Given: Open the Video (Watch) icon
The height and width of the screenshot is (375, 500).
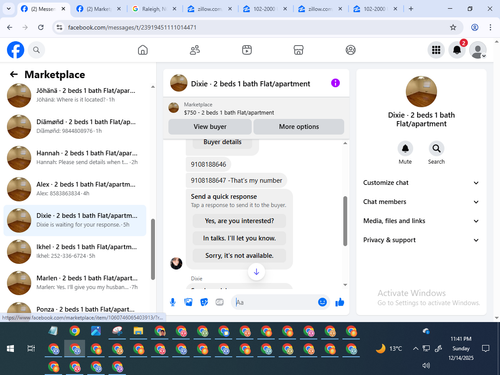Looking at the screenshot, I should coord(247,50).
